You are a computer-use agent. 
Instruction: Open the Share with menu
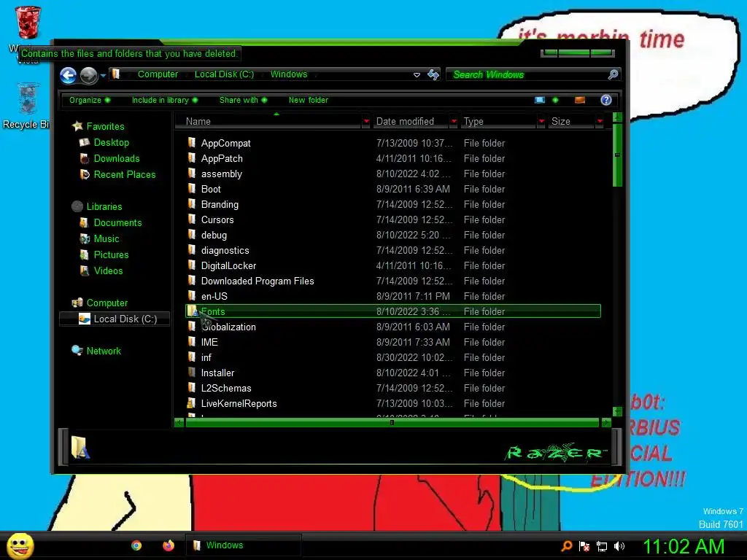pyautogui.click(x=243, y=100)
